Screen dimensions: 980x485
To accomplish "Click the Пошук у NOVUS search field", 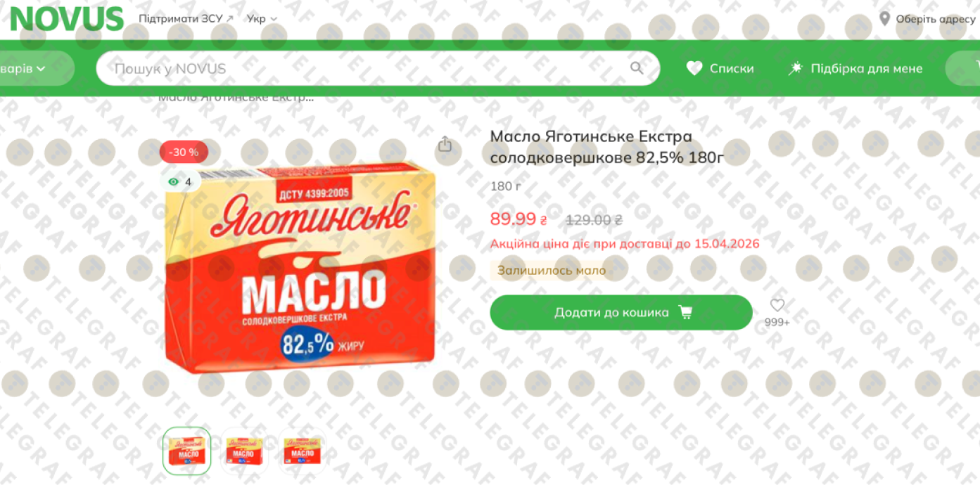I will coord(378,68).
